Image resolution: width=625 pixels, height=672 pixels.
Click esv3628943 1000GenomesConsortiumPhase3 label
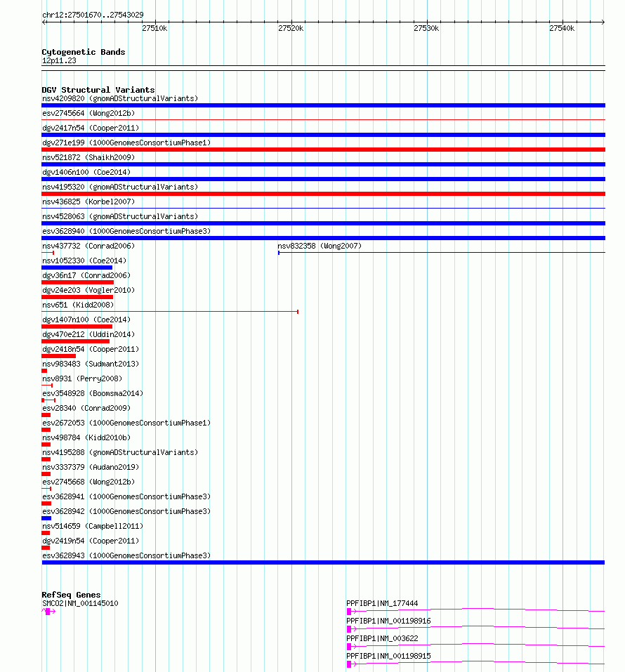126,555
